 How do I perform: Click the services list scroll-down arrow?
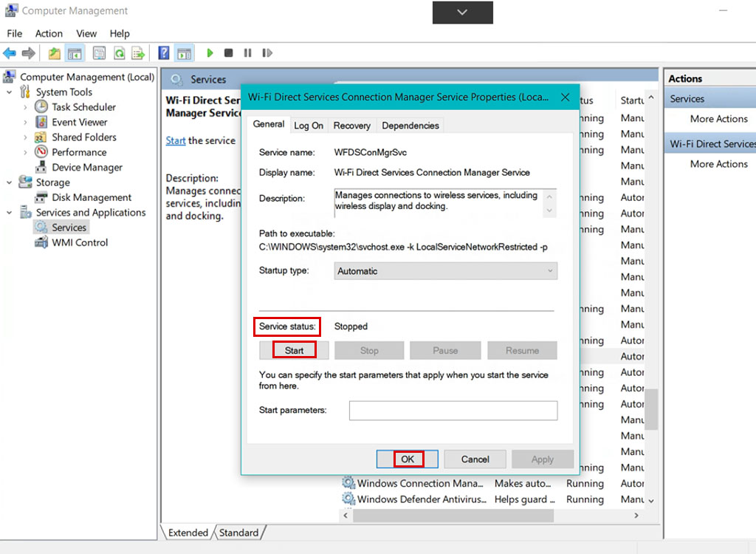(651, 501)
